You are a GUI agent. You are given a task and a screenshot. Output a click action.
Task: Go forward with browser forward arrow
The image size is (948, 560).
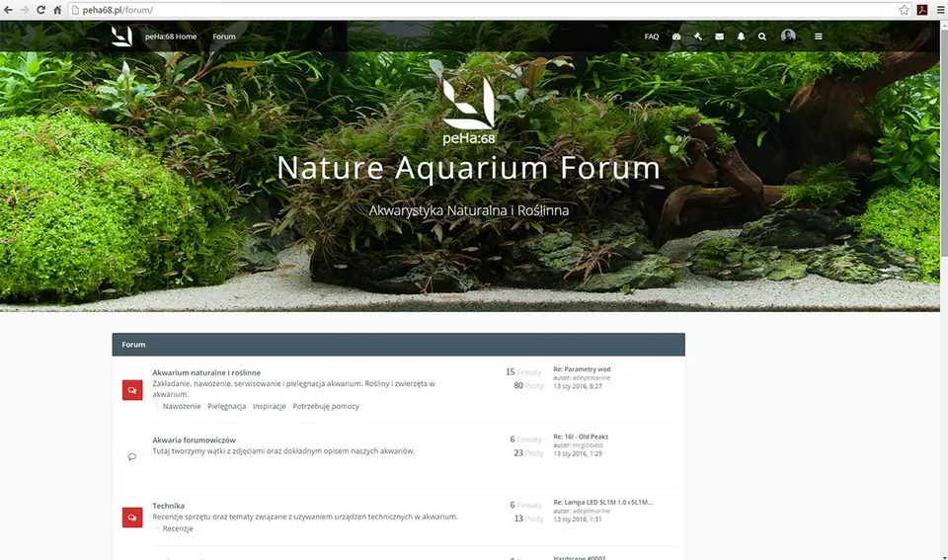point(24,10)
